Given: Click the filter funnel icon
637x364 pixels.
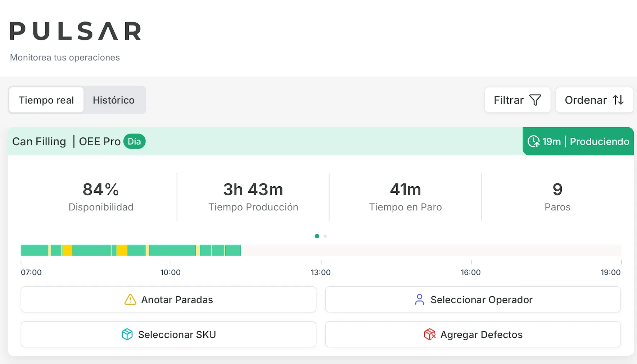Looking at the screenshot, I should [x=535, y=100].
